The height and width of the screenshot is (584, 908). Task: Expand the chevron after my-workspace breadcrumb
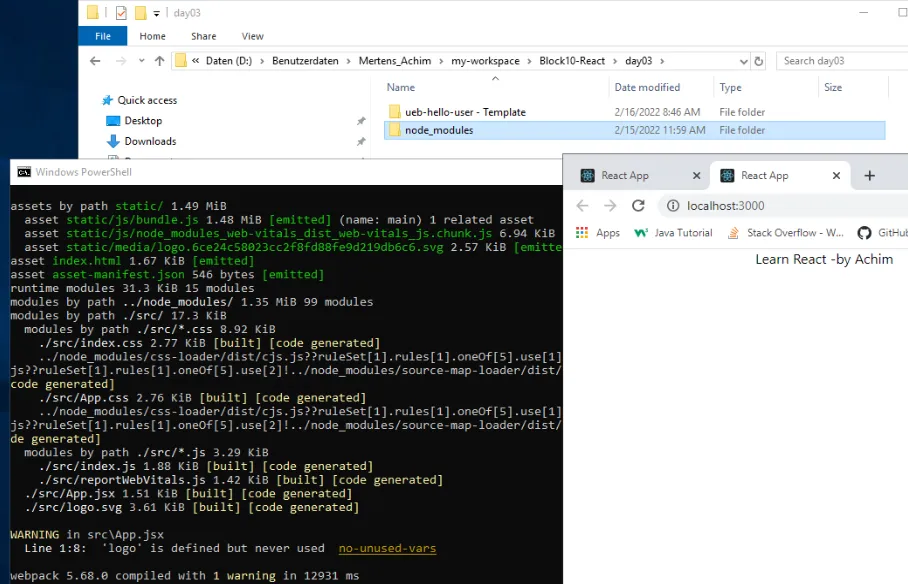click(x=529, y=61)
